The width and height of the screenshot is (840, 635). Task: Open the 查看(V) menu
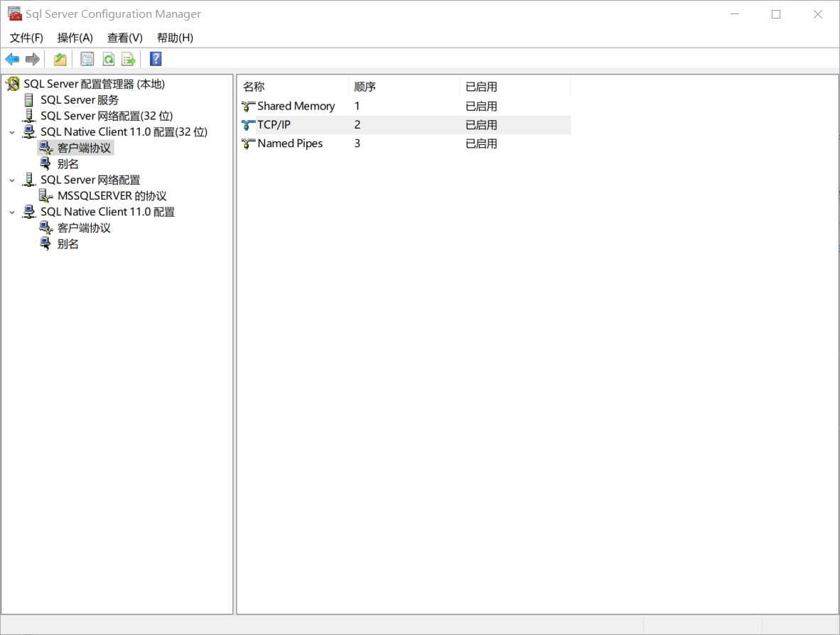pos(124,38)
